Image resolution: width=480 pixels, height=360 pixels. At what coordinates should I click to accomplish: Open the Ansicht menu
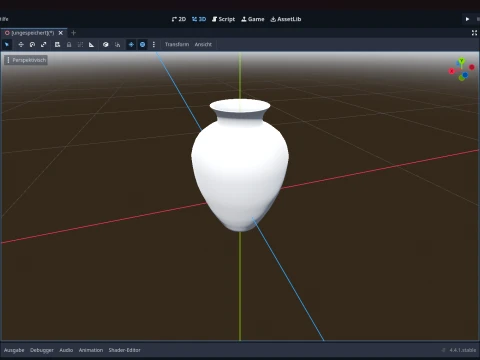(x=203, y=44)
